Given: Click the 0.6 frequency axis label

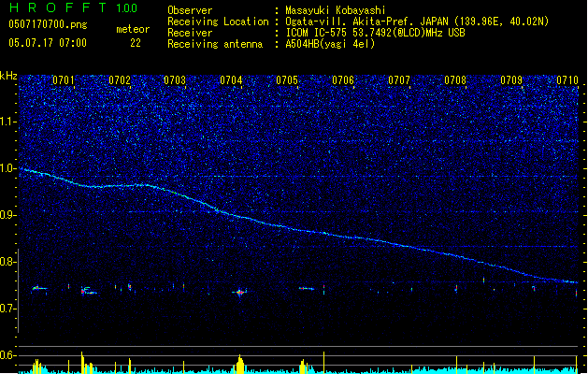Looking at the screenshot, I should click(x=8, y=355).
